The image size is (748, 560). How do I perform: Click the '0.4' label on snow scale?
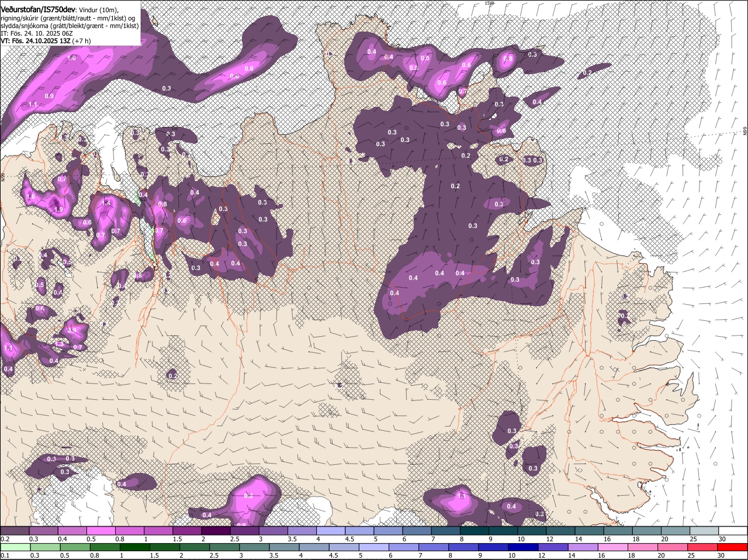(x=63, y=539)
